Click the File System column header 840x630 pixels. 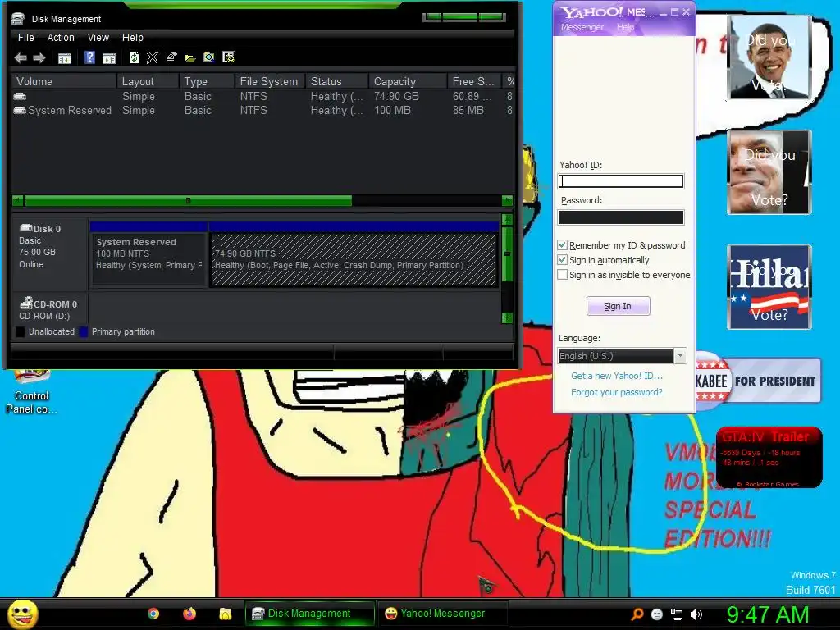pyautogui.click(x=269, y=81)
